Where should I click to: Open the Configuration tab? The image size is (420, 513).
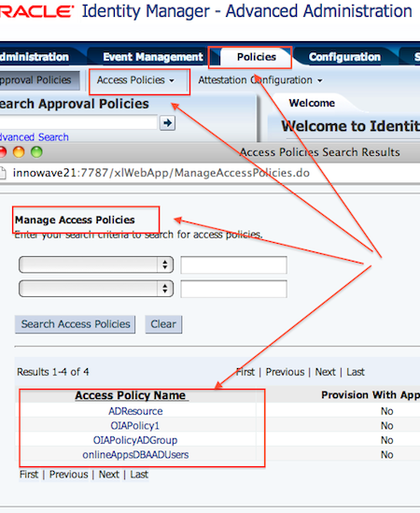[344, 57]
